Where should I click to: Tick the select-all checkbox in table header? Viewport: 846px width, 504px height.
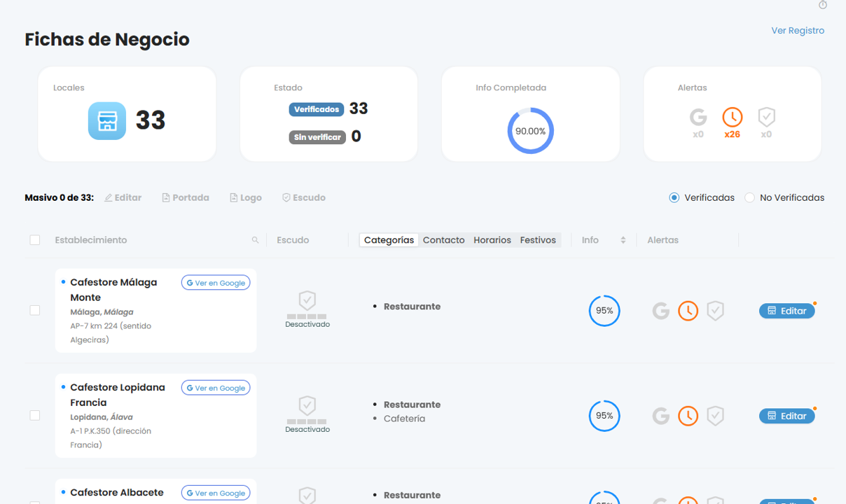pyautogui.click(x=35, y=240)
